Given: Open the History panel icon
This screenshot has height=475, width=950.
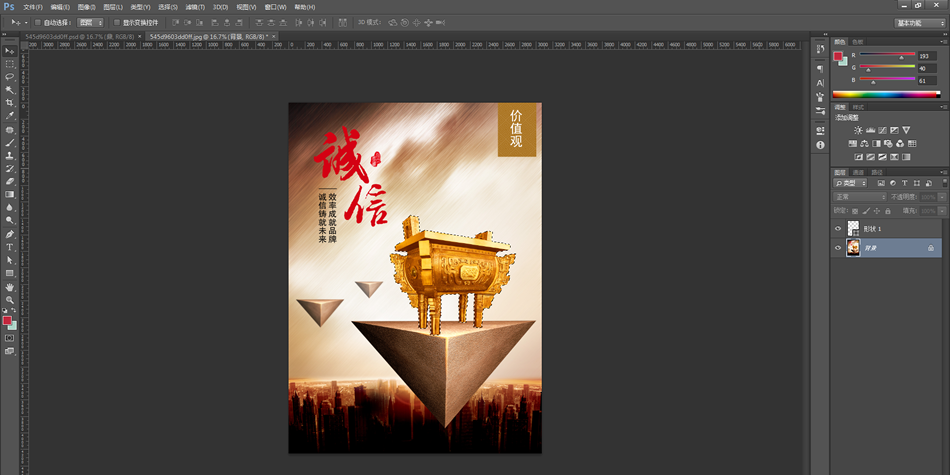Looking at the screenshot, I should pos(820,50).
